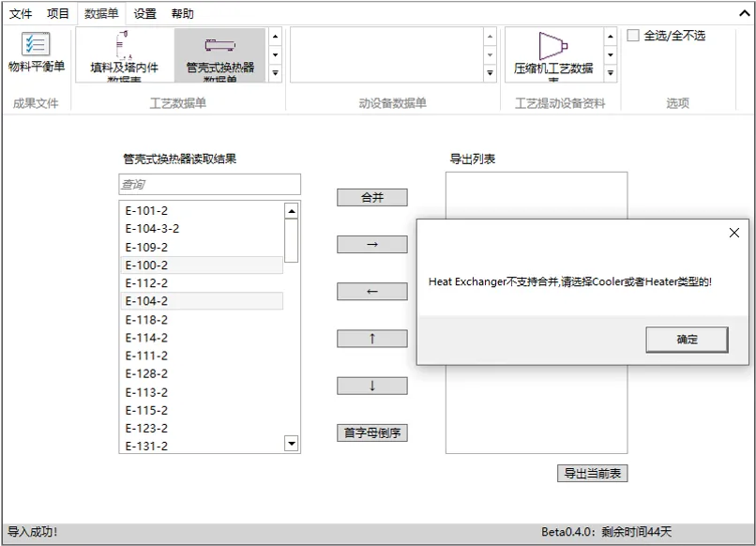Select E-113-2 in the list

(x=202, y=392)
